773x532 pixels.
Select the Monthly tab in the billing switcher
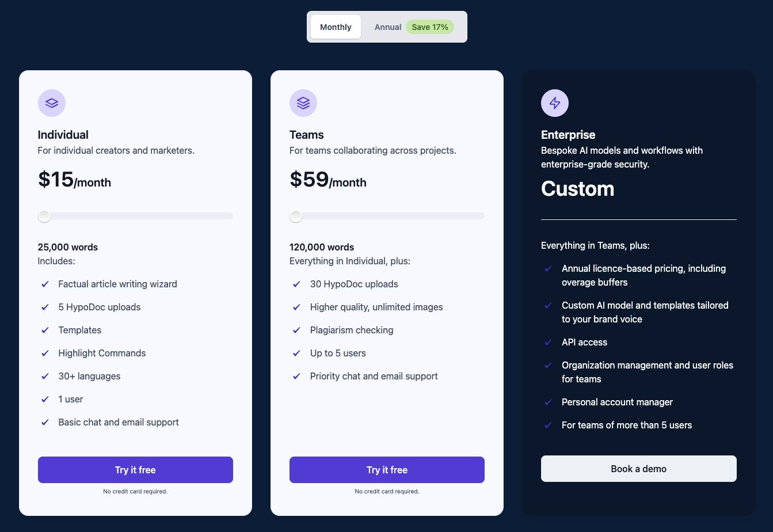336,26
